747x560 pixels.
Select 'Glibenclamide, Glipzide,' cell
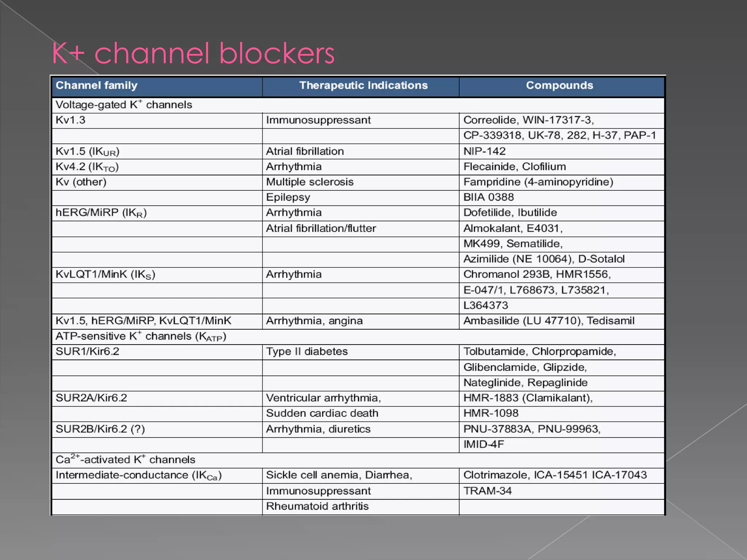(x=562, y=367)
